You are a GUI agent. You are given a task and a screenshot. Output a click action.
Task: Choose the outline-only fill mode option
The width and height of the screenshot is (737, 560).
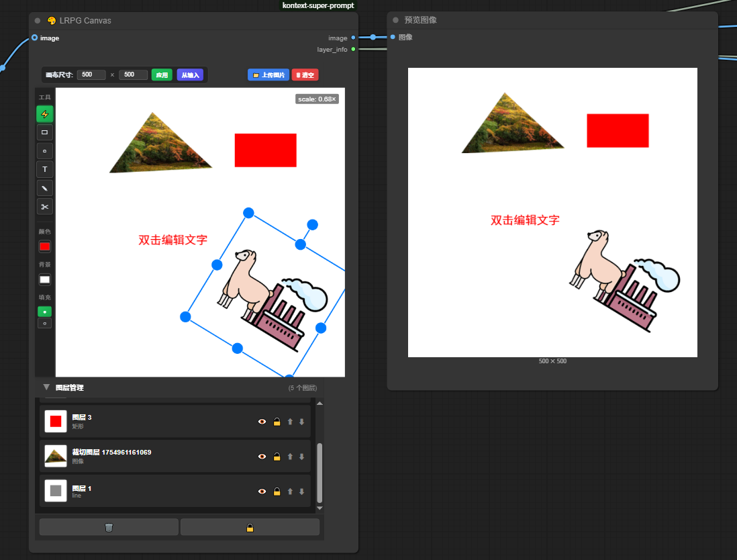tap(45, 324)
